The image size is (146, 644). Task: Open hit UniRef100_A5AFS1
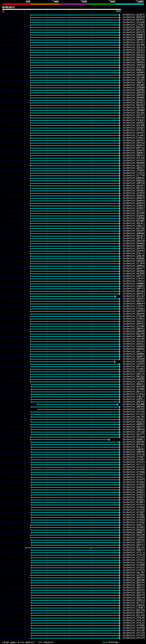point(134,83)
